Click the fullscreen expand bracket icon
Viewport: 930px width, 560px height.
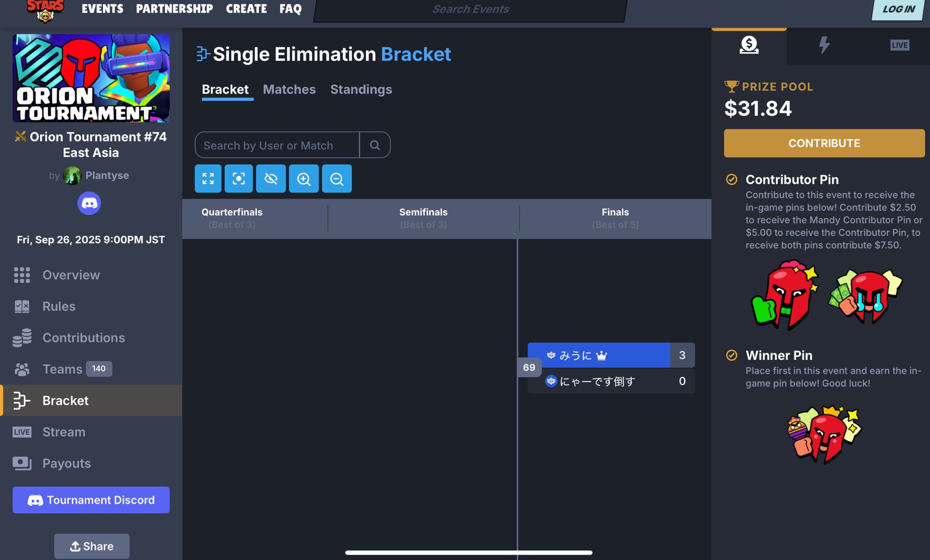point(208,178)
